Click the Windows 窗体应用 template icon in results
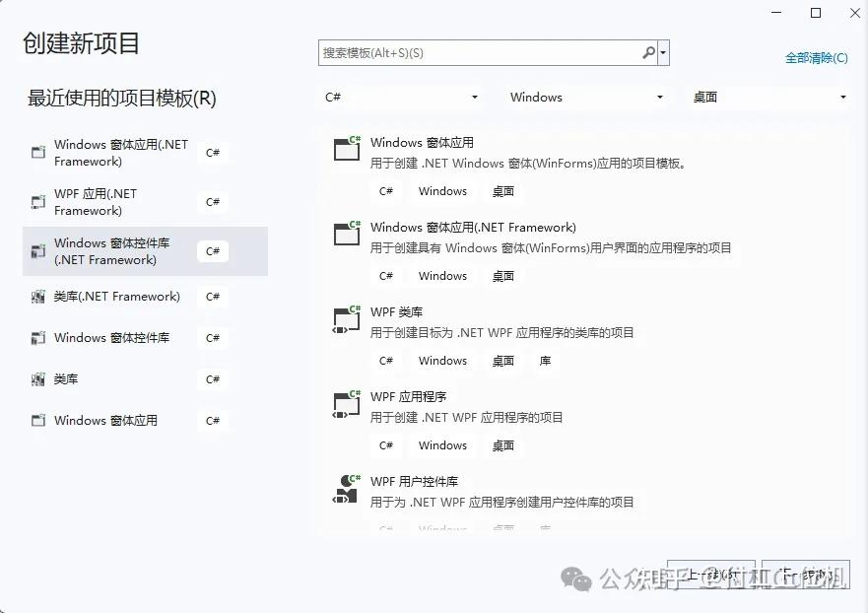Screen dimensions: 868x613 [347, 149]
